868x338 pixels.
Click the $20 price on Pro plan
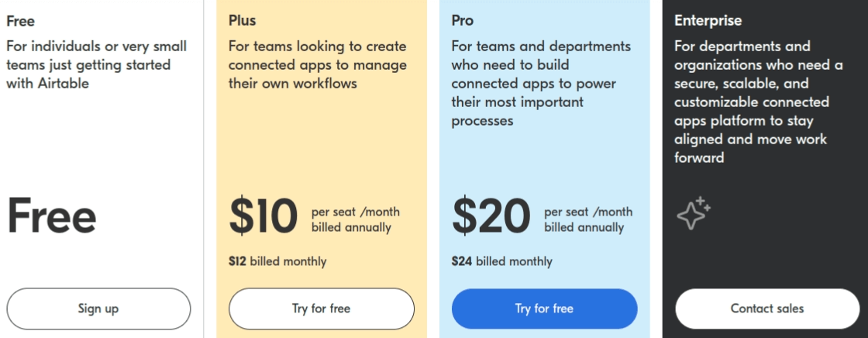coord(491,216)
